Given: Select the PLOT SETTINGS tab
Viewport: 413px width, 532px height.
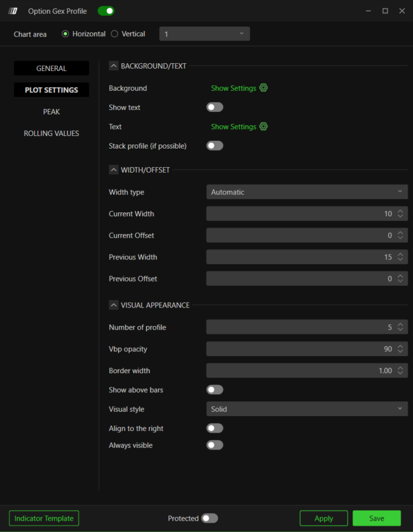Looking at the screenshot, I should [x=52, y=90].
